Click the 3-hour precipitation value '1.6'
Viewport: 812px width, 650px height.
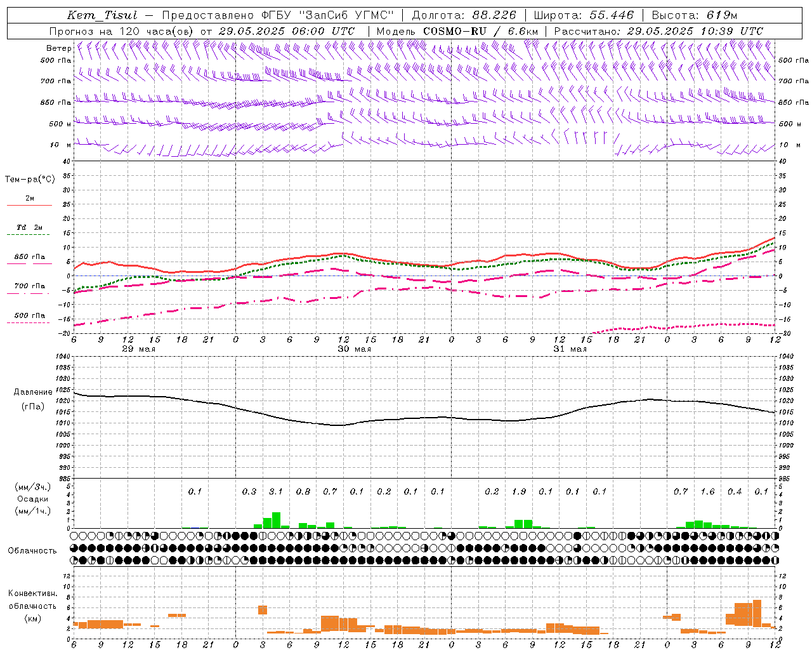(708, 491)
